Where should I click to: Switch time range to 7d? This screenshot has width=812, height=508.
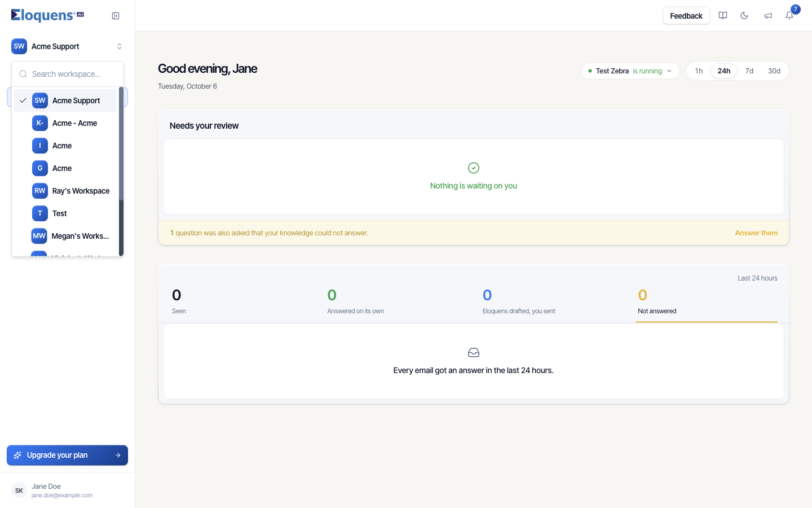749,71
